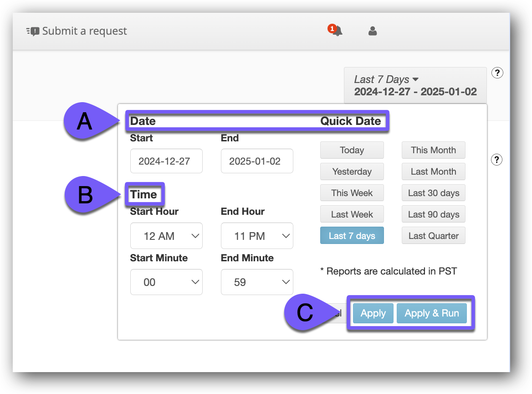The image size is (532, 394).
Task: Open the End Minute dropdown
Action: pyautogui.click(x=257, y=282)
